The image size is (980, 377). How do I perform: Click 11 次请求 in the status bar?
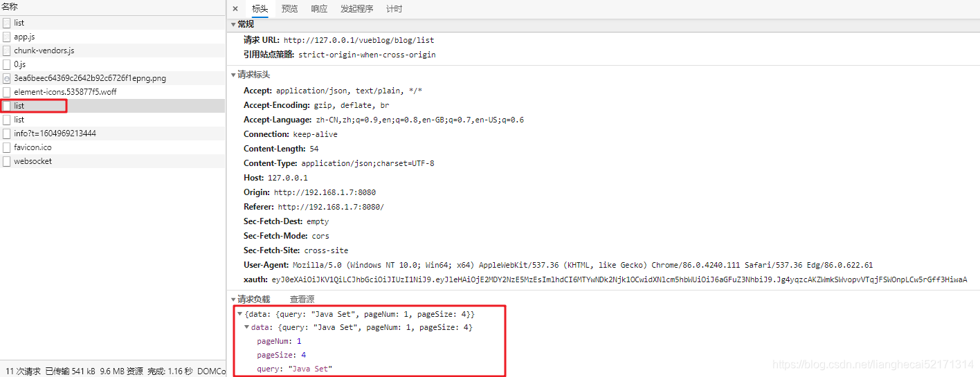click(x=23, y=371)
